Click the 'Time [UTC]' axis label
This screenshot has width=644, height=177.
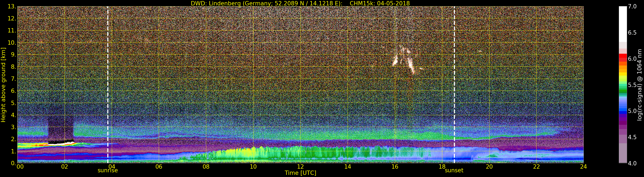(300, 173)
